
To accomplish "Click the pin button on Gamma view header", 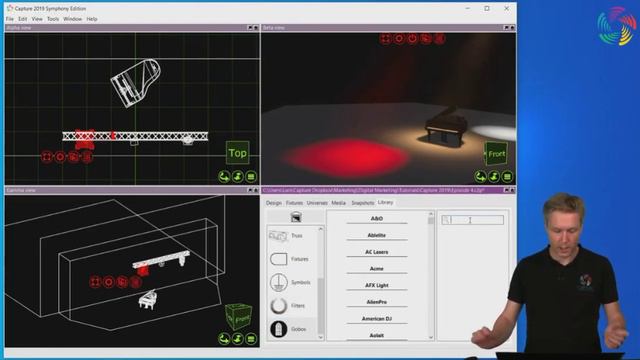I will [250, 190].
